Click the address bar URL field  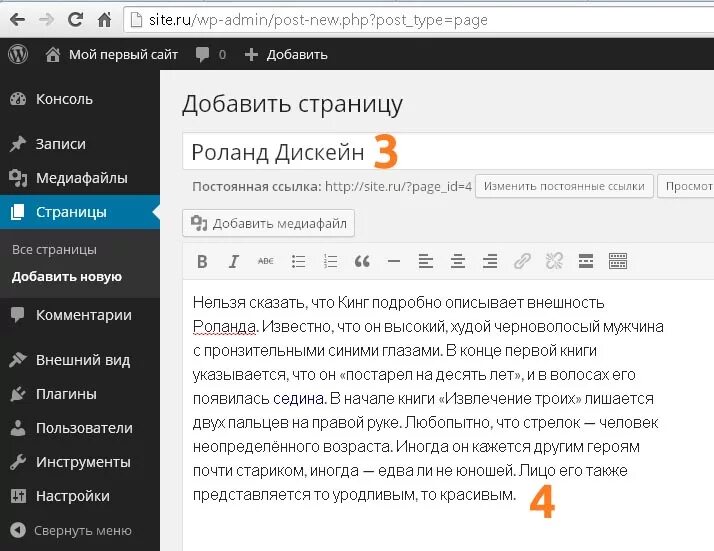pos(419,20)
